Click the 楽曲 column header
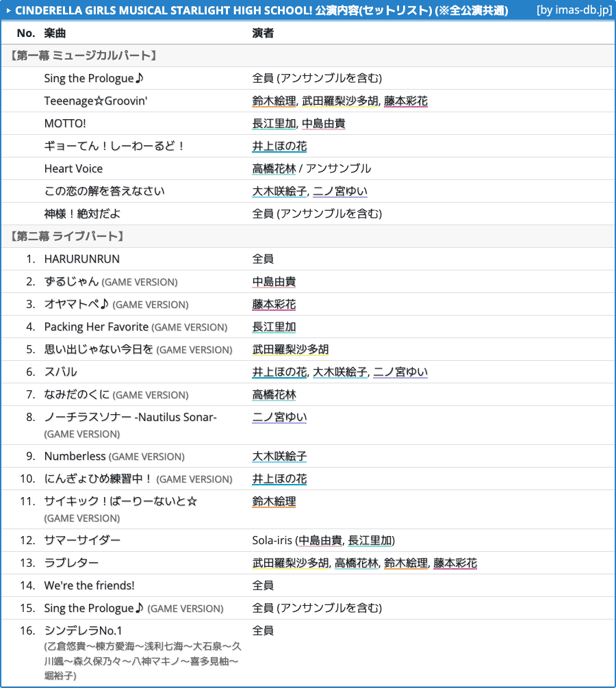The image size is (616, 688). [x=55, y=33]
